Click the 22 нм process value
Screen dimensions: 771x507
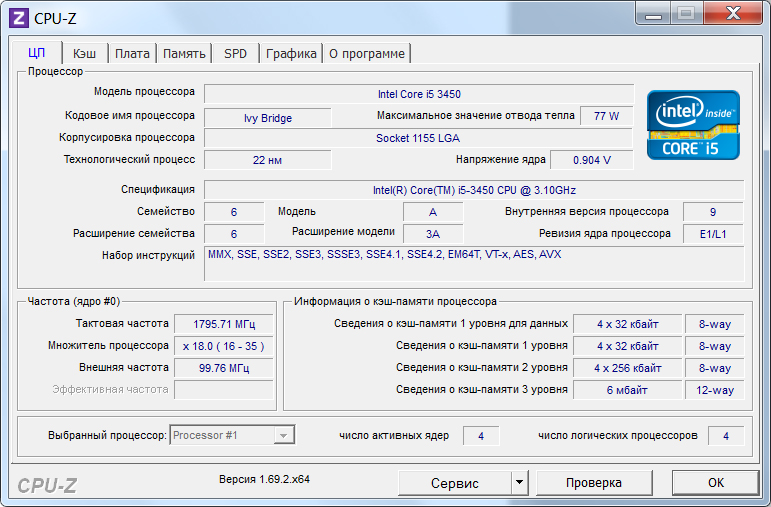[x=267, y=160]
